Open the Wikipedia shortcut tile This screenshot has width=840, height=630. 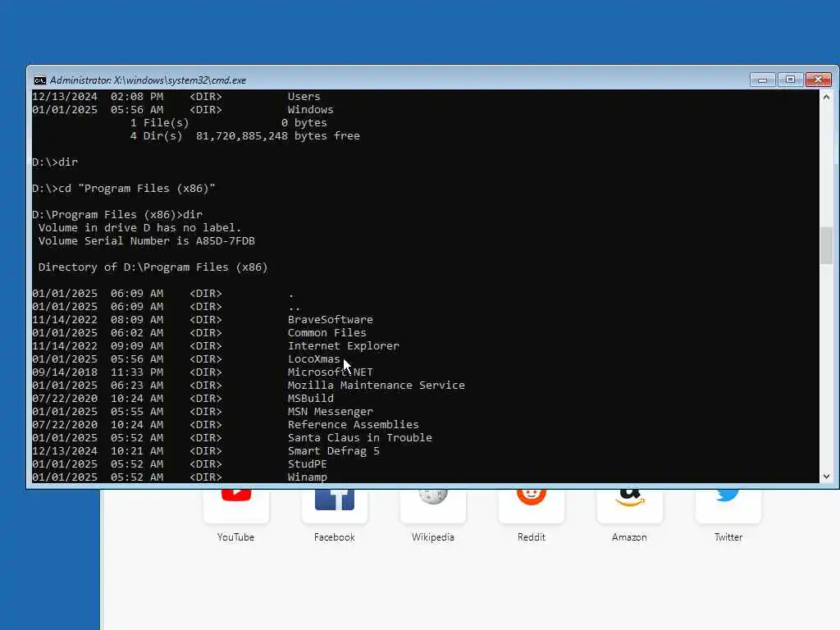[433, 505]
